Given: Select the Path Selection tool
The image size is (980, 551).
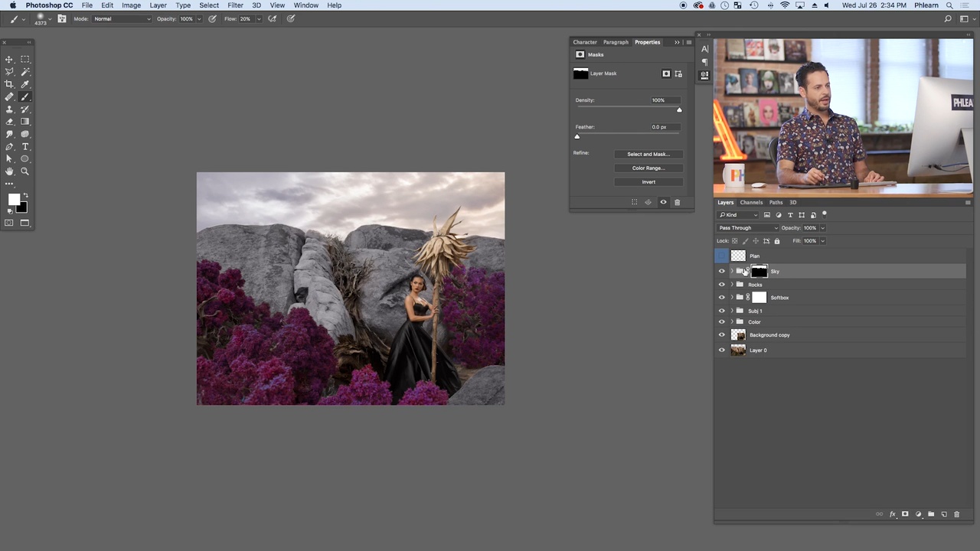Looking at the screenshot, I should pyautogui.click(x=9, y=159).
